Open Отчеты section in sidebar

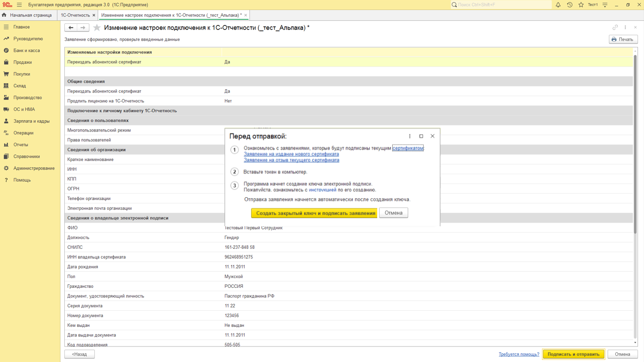[x=21, y=145]
